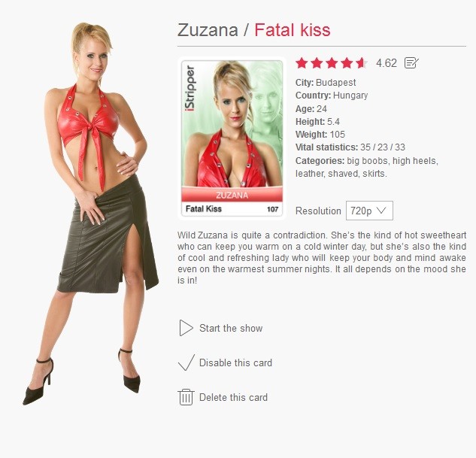The image size is (476, 458).
Task: Click the play triangle icon
Action: [x=186, y=328]
